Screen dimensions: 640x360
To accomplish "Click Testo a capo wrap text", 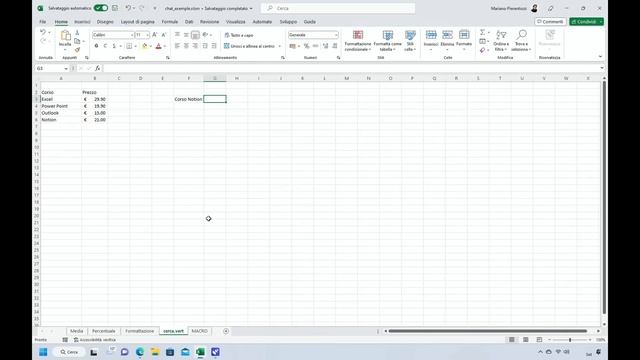I will click(239, 35).
